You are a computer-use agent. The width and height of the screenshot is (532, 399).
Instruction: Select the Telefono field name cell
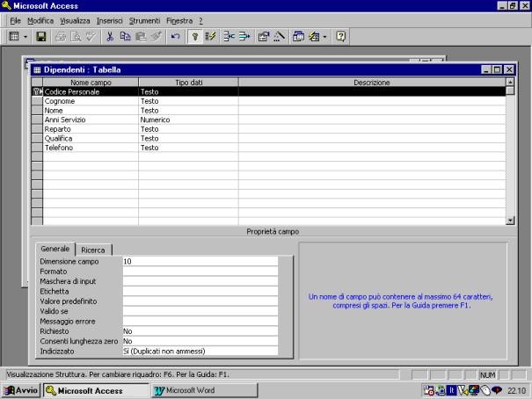pyautogui.click(x=91, y=148)
